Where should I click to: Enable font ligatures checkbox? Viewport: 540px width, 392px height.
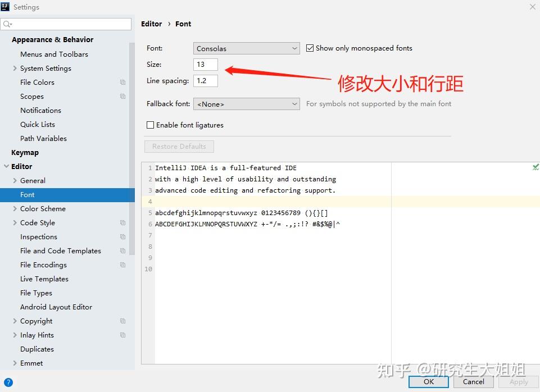coord(150,125)
